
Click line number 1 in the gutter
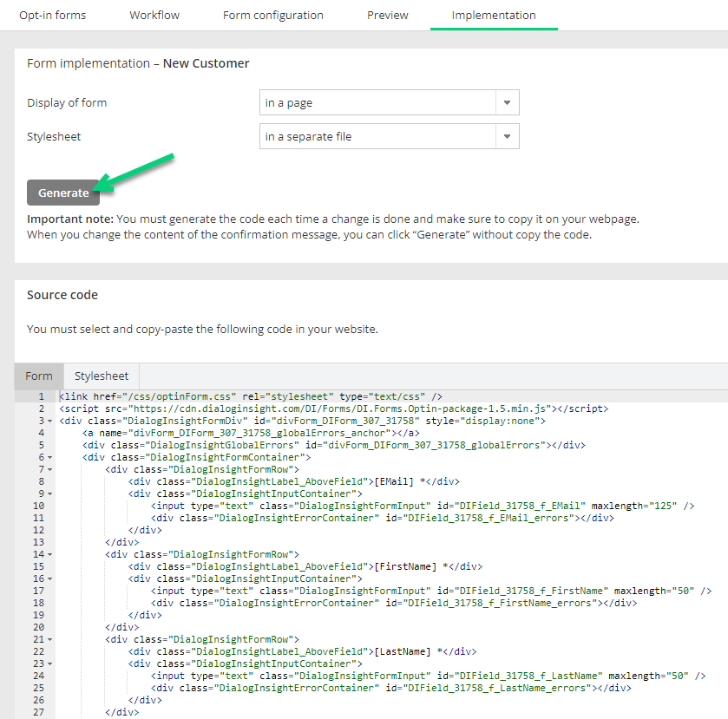(x=42, y=396)
